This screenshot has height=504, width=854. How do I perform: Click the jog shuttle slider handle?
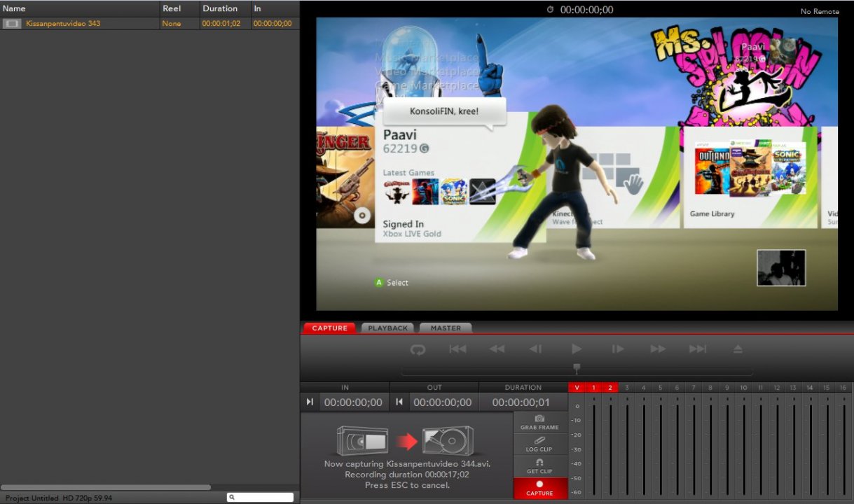point(577,367)
